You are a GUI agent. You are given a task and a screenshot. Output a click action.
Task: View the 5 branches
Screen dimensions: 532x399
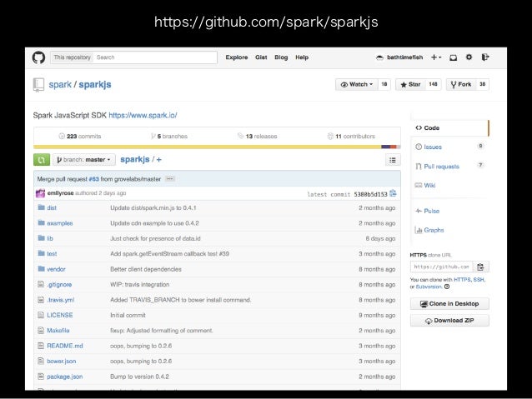point(169,137)
